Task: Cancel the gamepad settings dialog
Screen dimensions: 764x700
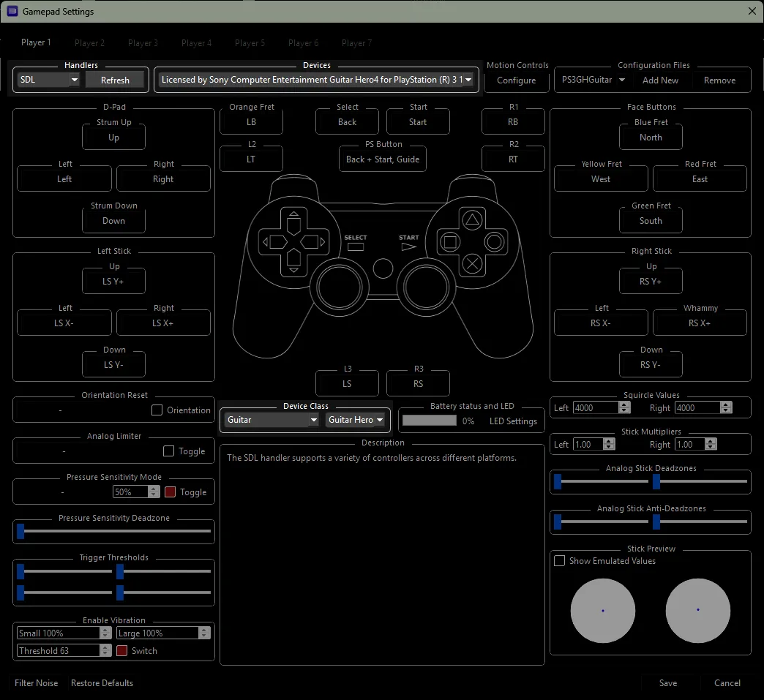Action: coord(727,683)
